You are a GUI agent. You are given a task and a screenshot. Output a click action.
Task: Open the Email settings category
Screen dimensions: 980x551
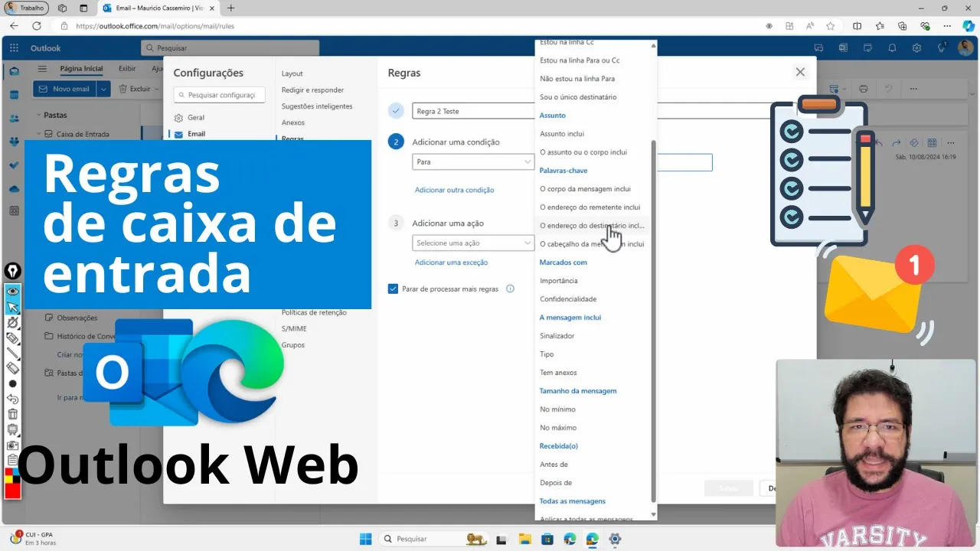click(197, 134)
